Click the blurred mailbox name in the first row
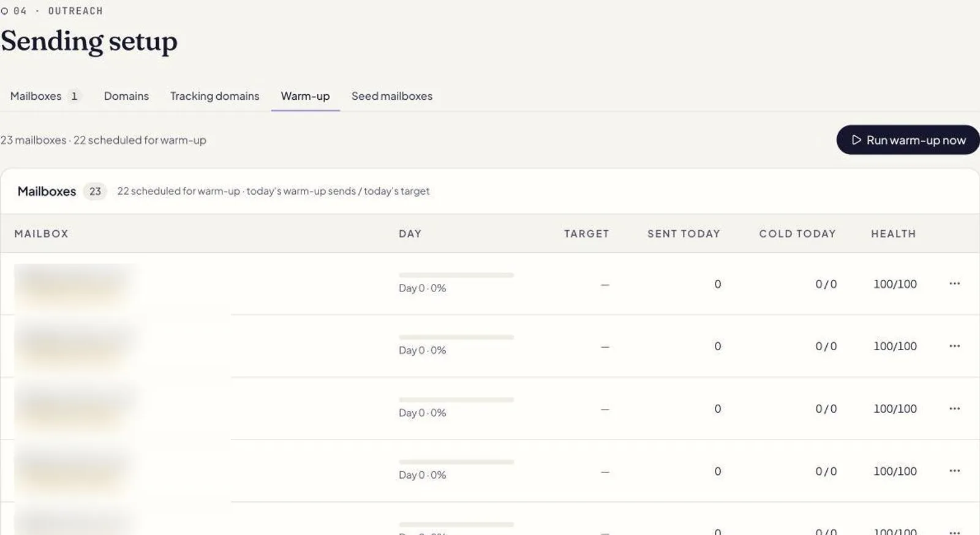 tap(73, 285)
